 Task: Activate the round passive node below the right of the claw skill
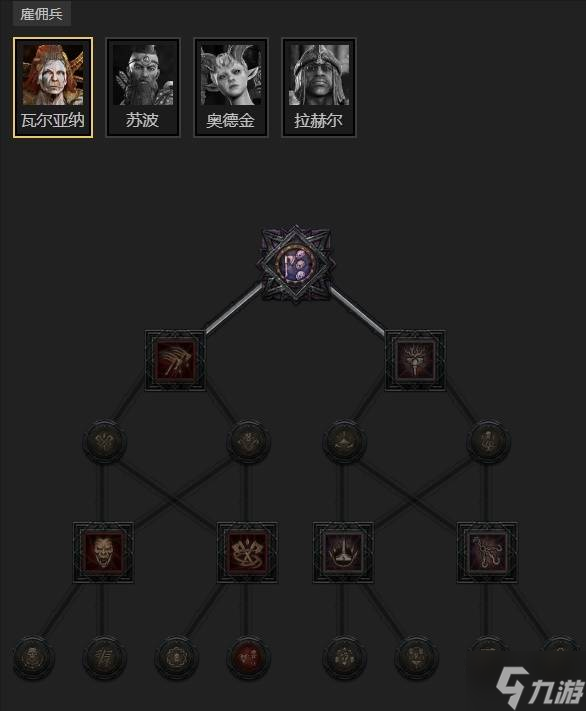coord(248,442)
